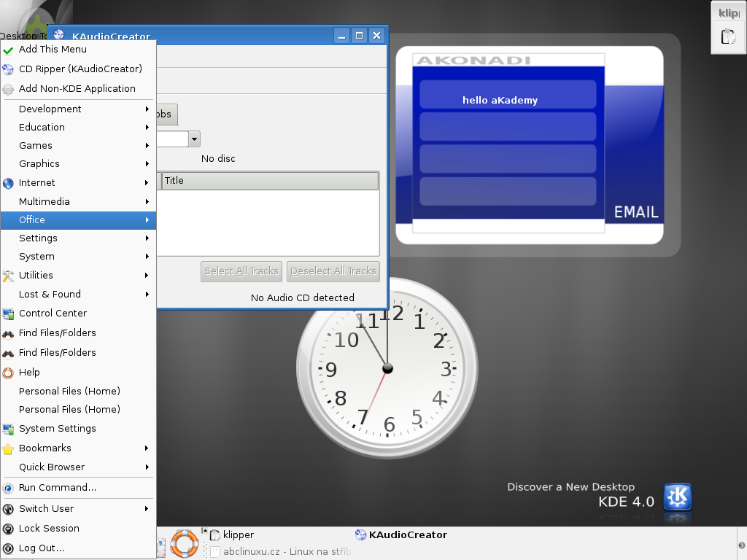The height and width of the screenshot is (560, 747).
Task: Click the Run Command icon
Action: click(8, 488)
